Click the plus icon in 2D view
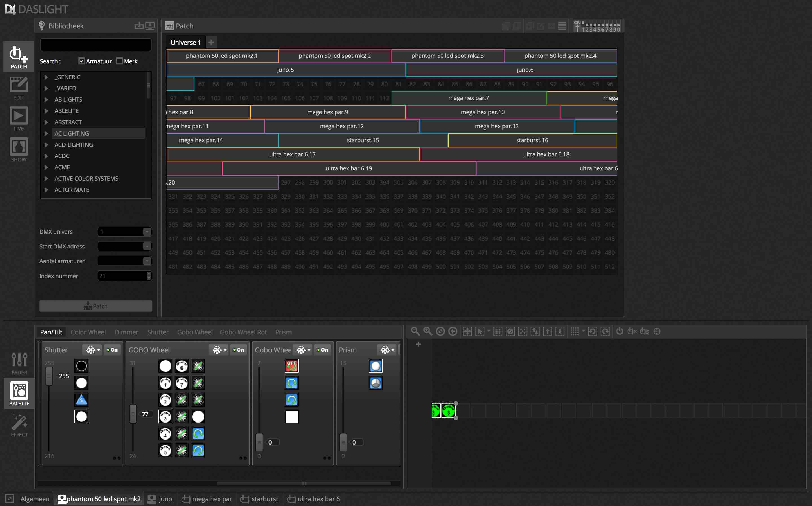The height and width of the screenshot is (506, 812). click(418, 344)
